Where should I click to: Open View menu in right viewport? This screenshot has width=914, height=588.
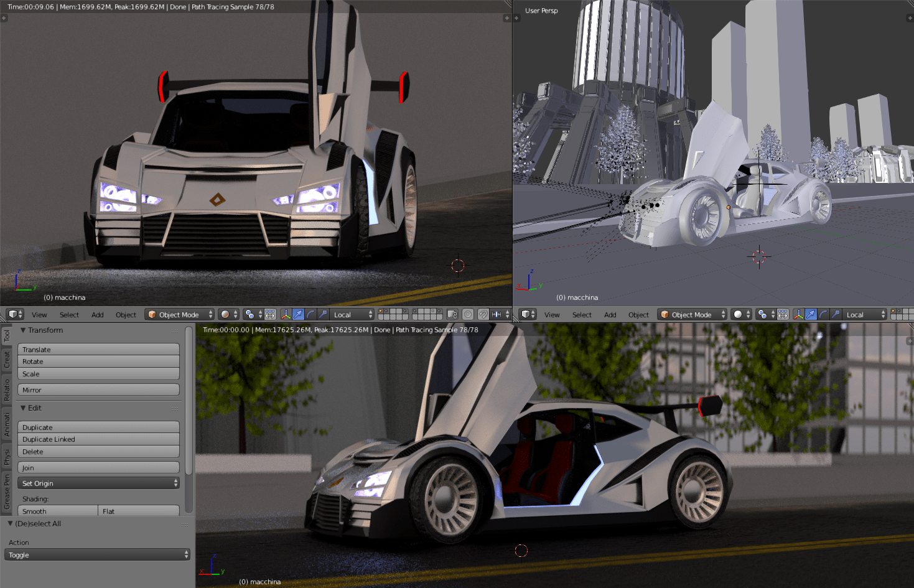point(552,315)
